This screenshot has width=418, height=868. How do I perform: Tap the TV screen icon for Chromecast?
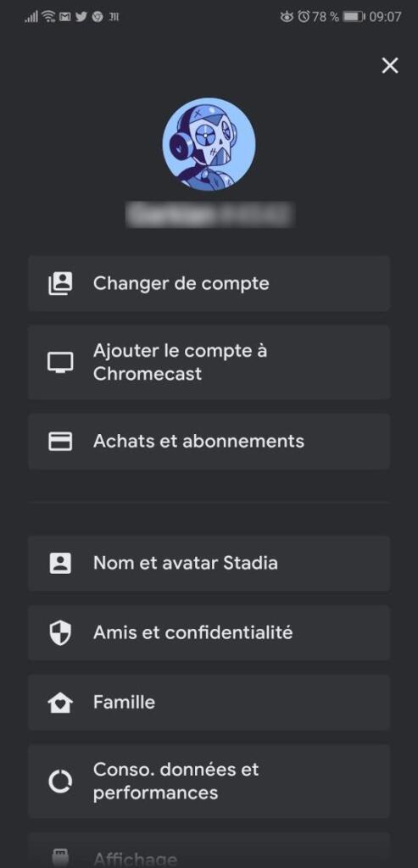(x=60, y=363)
